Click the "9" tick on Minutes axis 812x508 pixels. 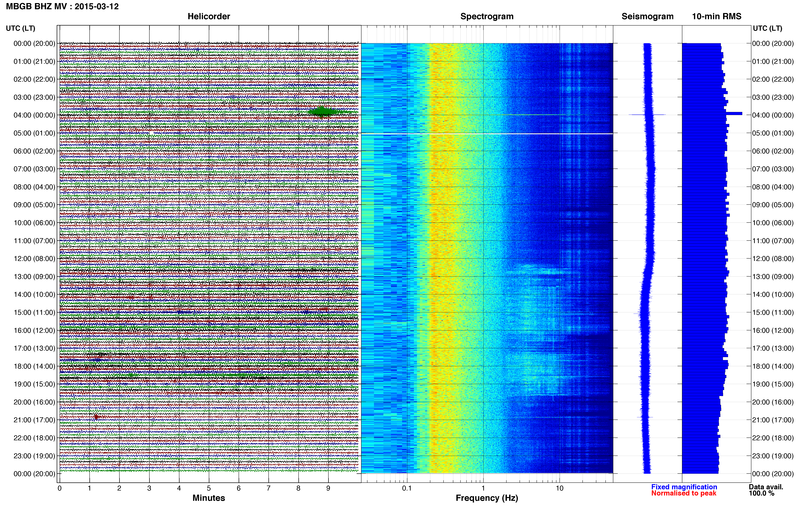[328, 488]
